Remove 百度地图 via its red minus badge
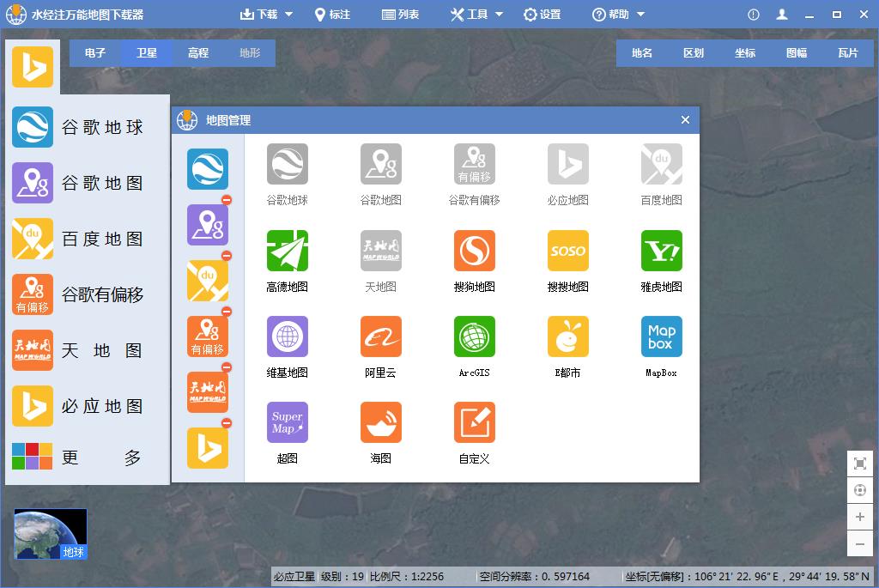Image resolution: width=879 pixels, height=588 pixels. pyautogui.click(x=227, y=256)
